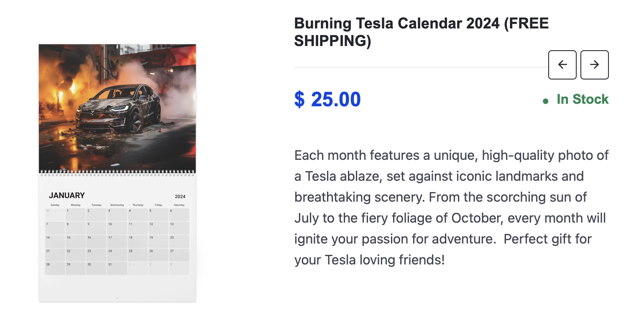Click the product description paragraph
This screenshot has height=318, width=644.
point(452,208)
